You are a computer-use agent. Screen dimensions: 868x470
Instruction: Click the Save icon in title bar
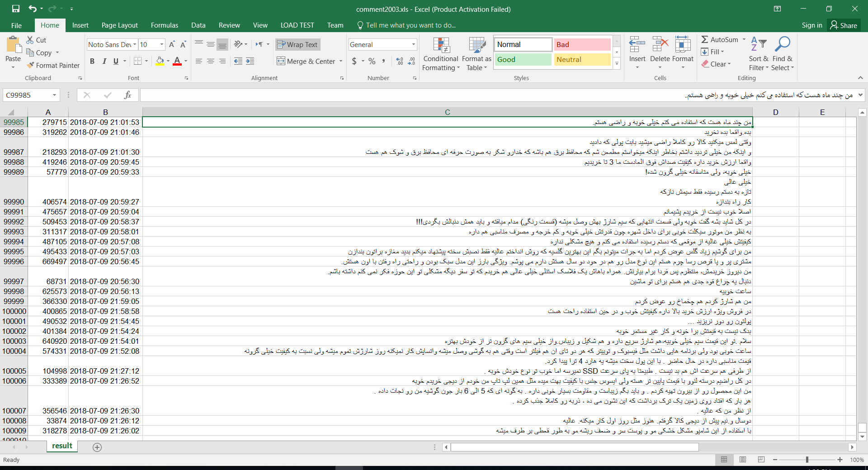[x=16, y=9]
